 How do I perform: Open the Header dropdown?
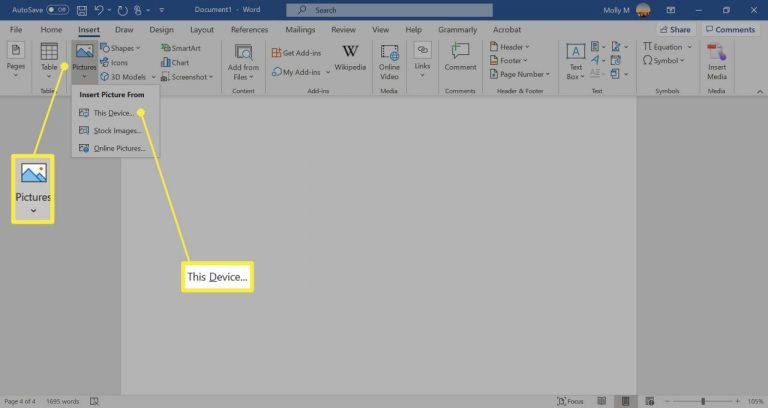pos(510,47)
